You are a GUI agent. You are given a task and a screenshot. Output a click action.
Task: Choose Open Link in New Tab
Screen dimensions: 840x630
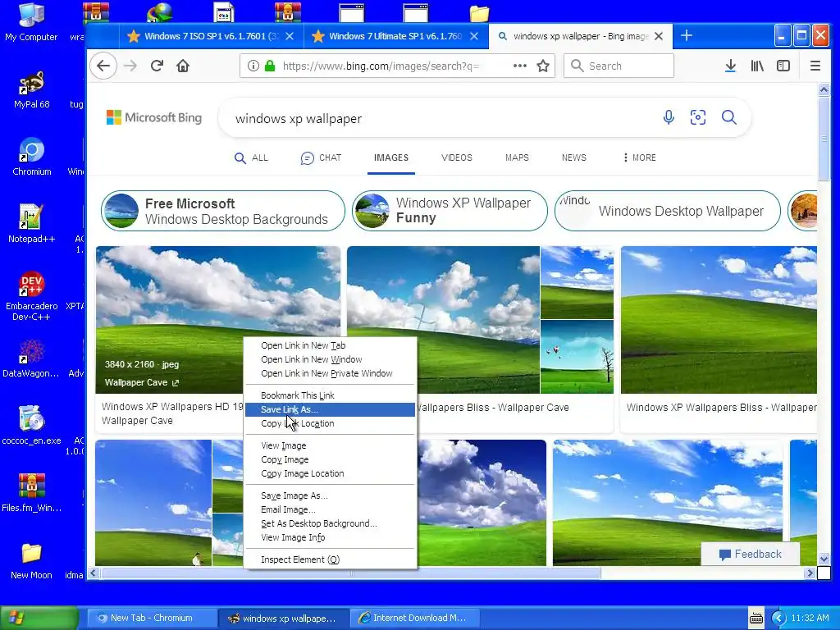tap(330, 345)
